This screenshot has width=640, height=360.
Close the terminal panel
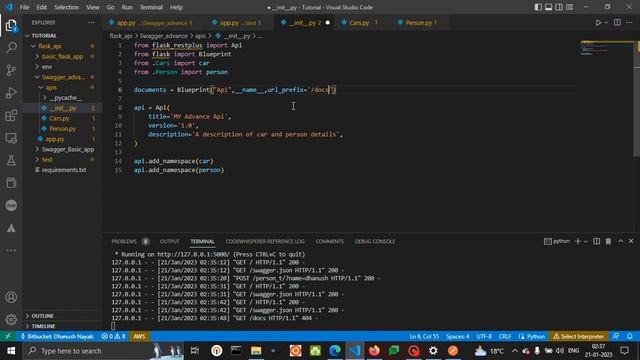coord(631,241)
